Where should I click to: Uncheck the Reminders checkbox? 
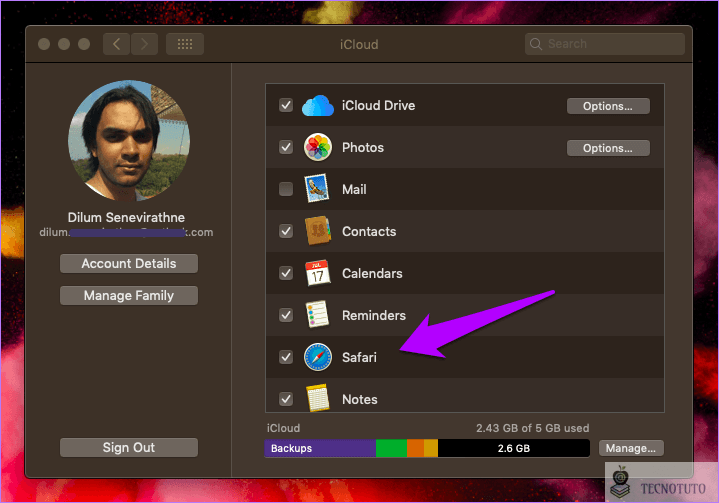click(286, 315)
